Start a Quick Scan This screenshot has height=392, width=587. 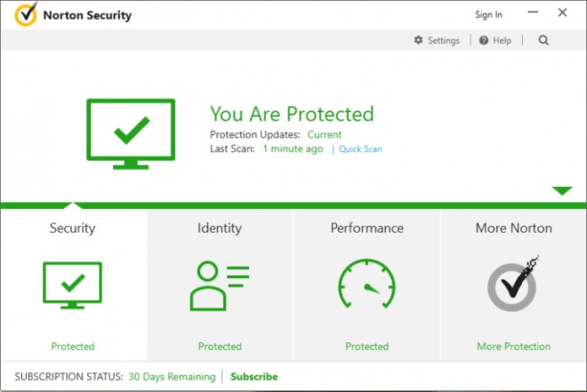coord(360,148)
